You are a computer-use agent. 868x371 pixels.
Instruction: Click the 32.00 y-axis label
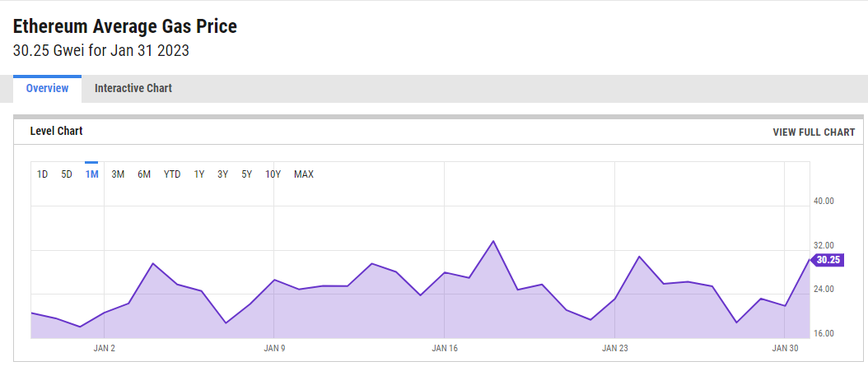point(824,245)
